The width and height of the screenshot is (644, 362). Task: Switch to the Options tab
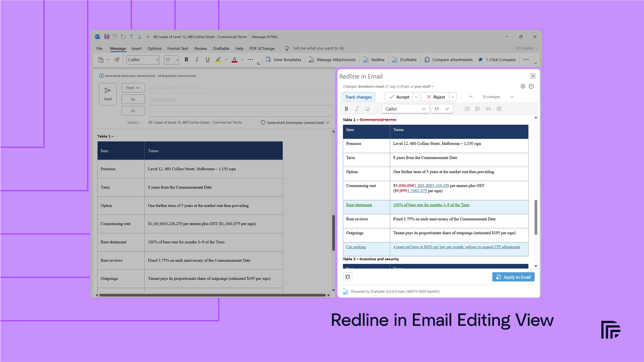(x=154, y=48)
